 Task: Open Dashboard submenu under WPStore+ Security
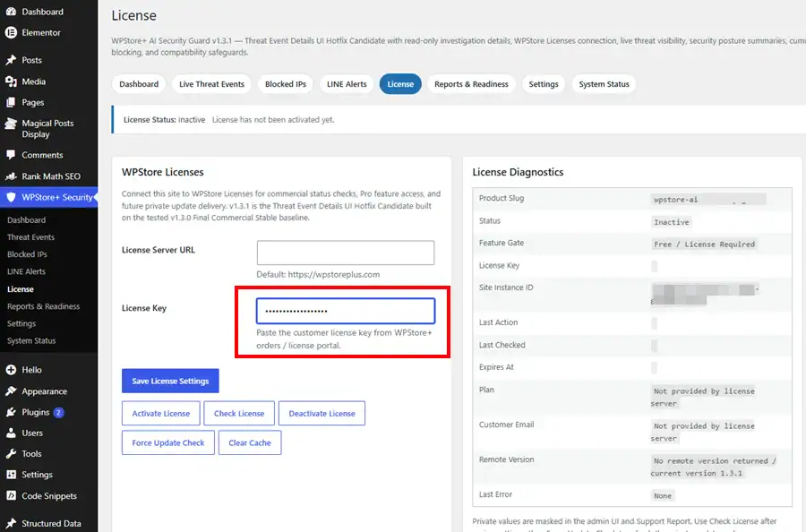[26, 220]
